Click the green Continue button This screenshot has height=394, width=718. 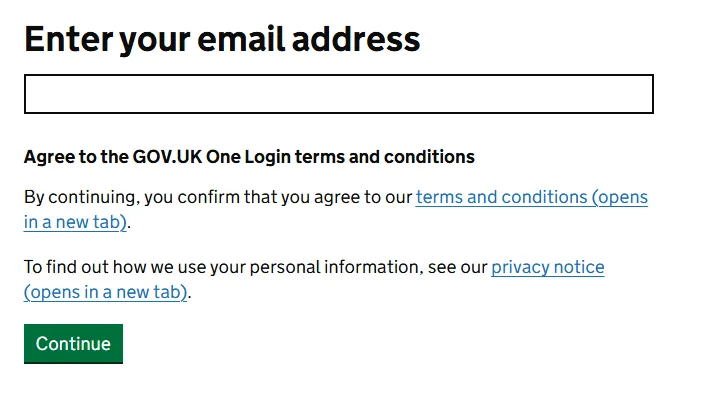coord(73,344)
